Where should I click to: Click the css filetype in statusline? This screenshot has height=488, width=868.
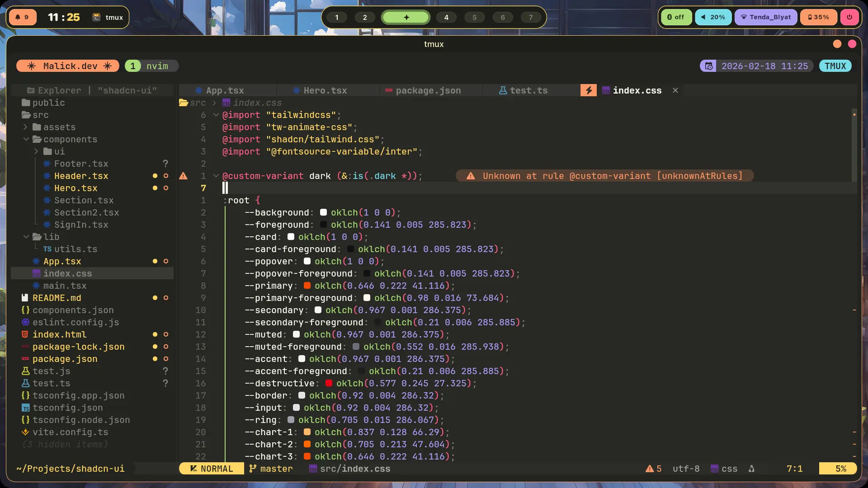(724, 469)
